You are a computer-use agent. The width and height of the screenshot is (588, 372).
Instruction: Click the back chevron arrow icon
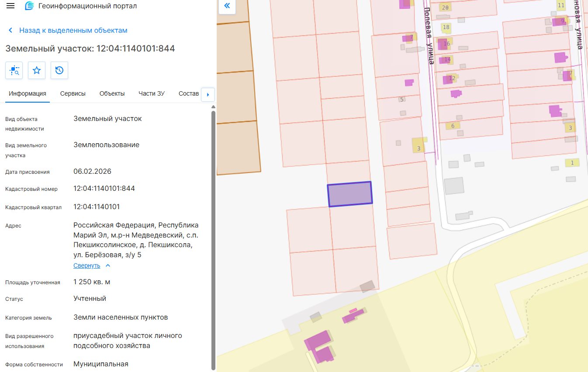click(x=10, y=30)
